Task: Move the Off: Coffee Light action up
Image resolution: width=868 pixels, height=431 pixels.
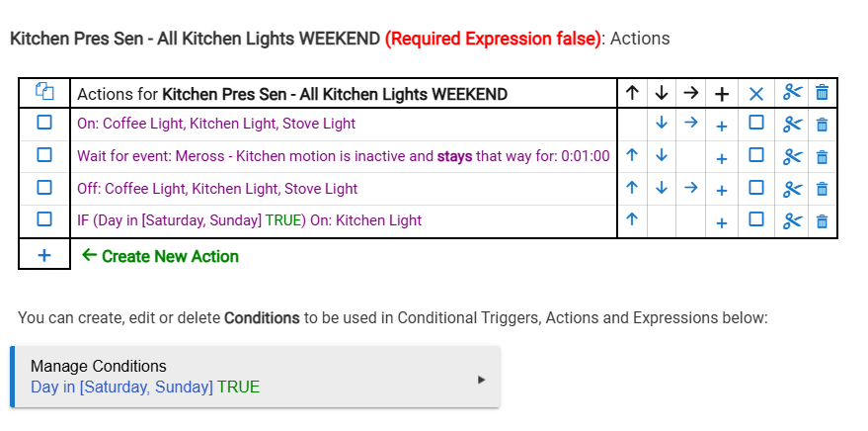Action: [x=632, y=188]
